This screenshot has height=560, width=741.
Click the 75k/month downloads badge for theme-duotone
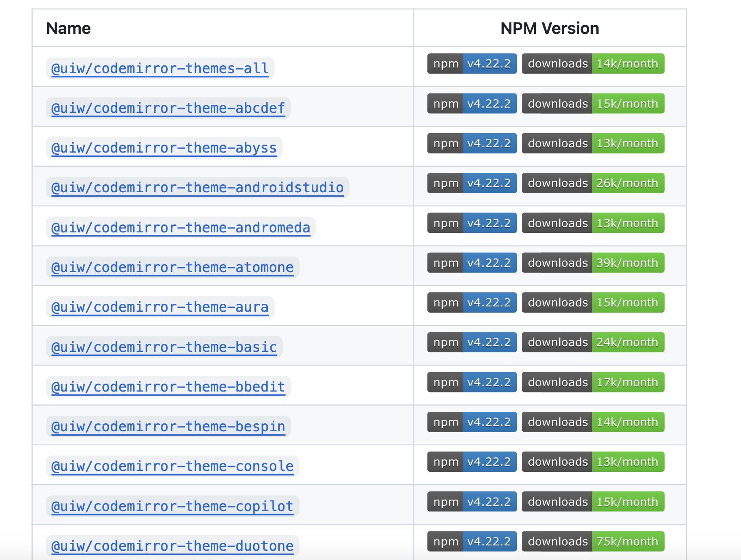[593, 541]
